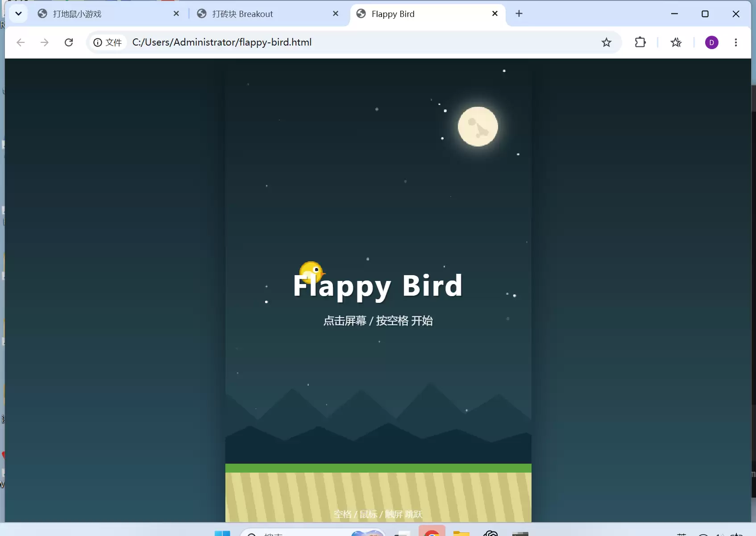Viewport: 756px width, 536px height.
Task: Switch to the 打砖块 Breakout tab
Action: pos(268,14)
